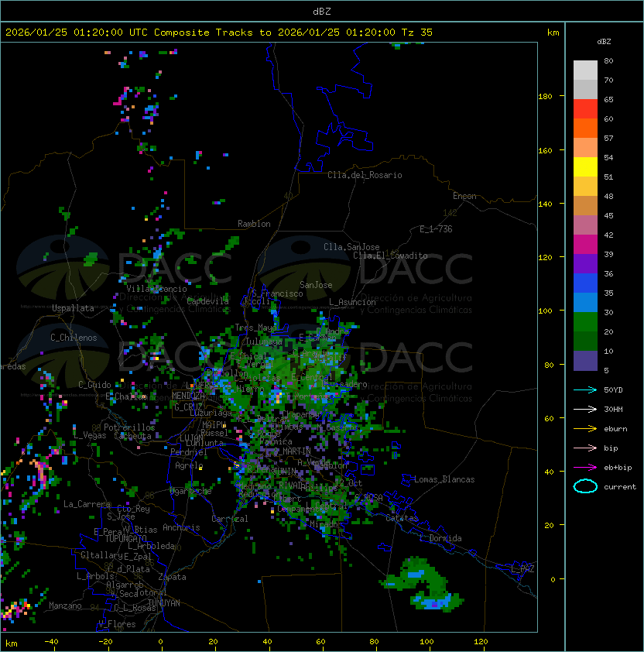This screenshot has width=644, height=652.
Task: Click the 'L_Dormida' map label
Action: [440, 538]
